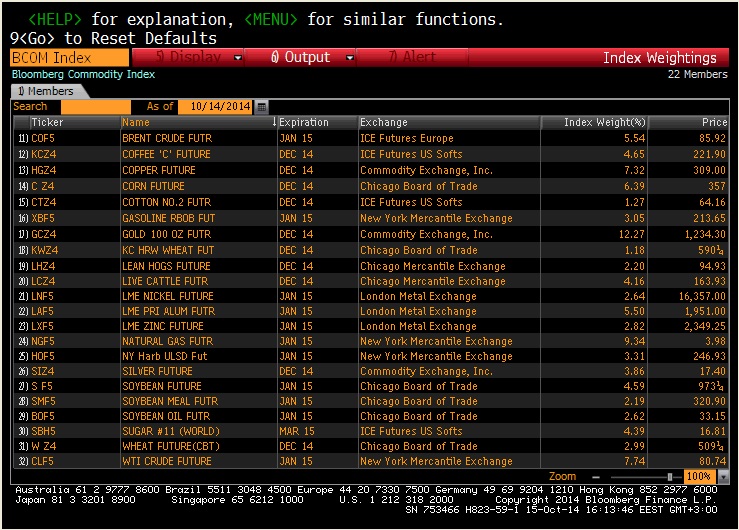Click copper price 309.00
This screenshot has height=530, width=739.
point(709,171)
